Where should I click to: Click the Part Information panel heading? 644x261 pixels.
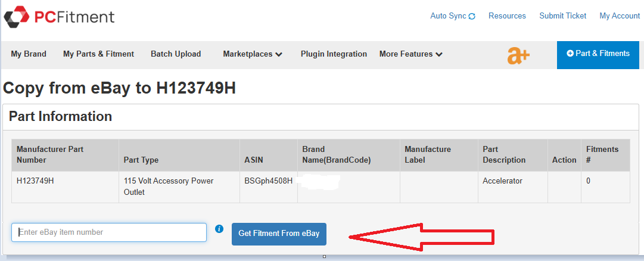pos(60,116)
